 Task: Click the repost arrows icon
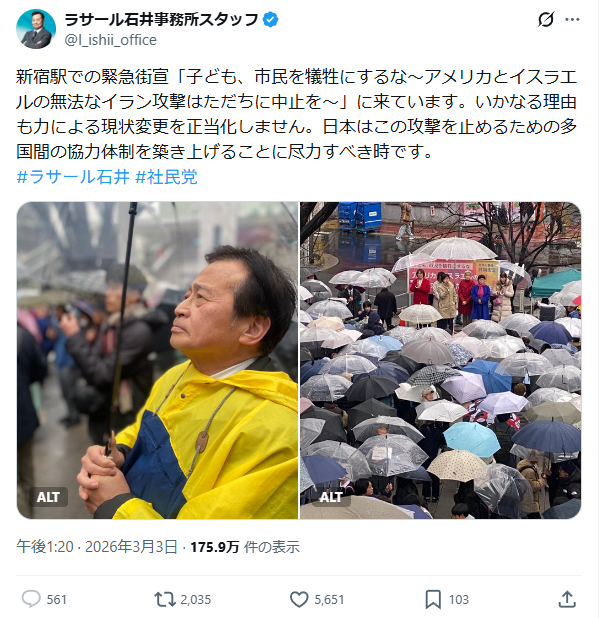point(165,599)
